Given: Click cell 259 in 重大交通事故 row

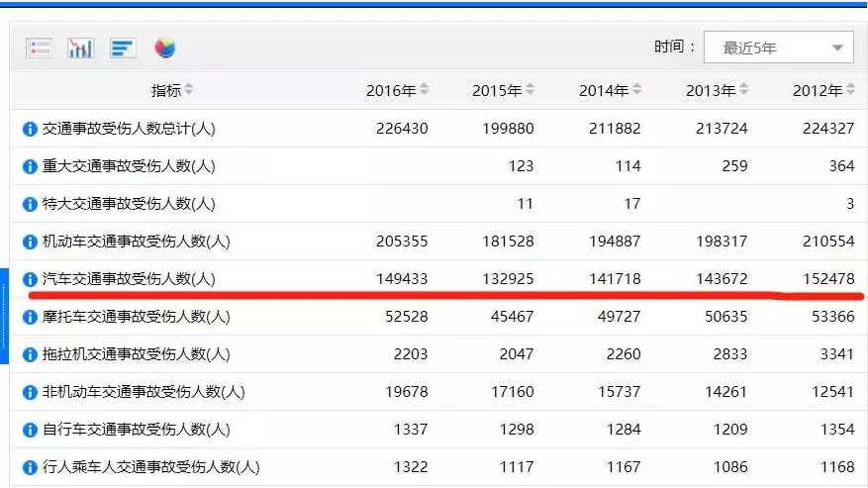Looking at the screenshot, I should coord(734,166).
